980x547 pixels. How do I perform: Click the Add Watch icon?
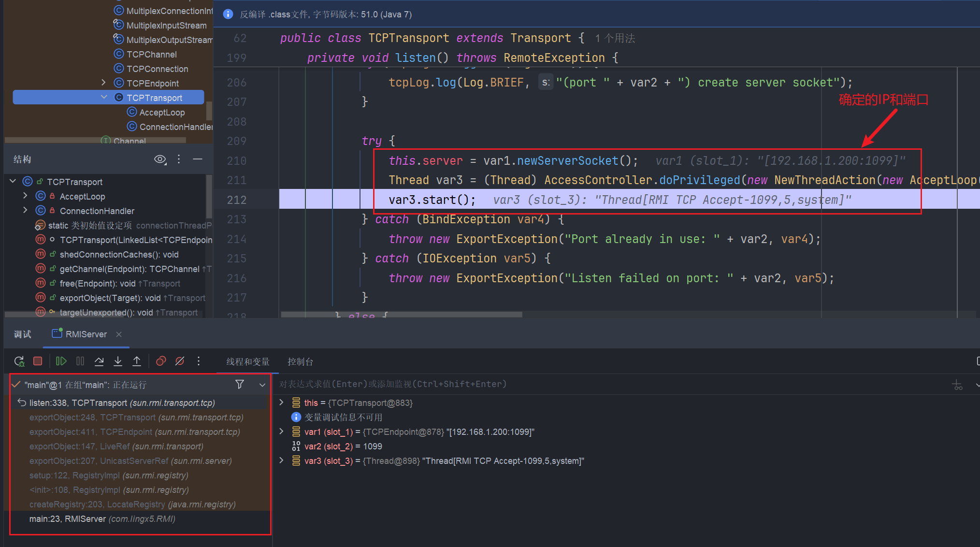[x=957, y=385]
